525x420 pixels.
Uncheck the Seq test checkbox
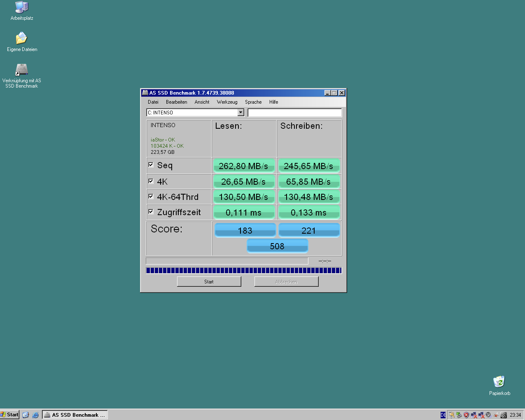click(151, 165)
